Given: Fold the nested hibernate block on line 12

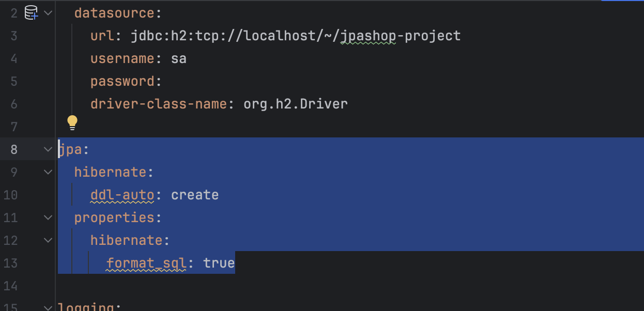Looking at the screenshot, I should (48, 240).
